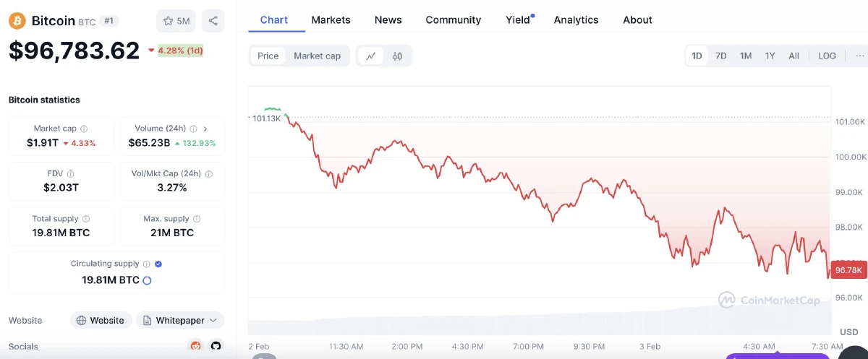
Task: Switch to line chart view icon
Action: tap(370, 56)
